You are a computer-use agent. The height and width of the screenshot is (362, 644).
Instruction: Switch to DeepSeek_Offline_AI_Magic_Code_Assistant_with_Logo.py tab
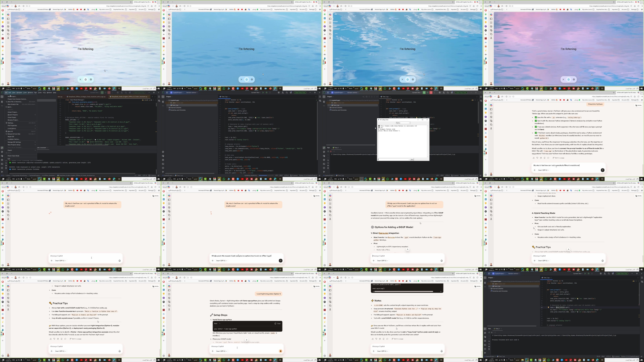[x=87, y=97]
